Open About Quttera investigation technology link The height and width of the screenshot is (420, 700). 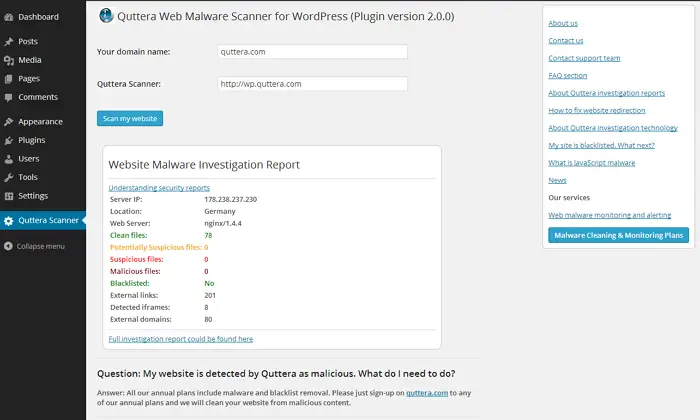(612, 128)
